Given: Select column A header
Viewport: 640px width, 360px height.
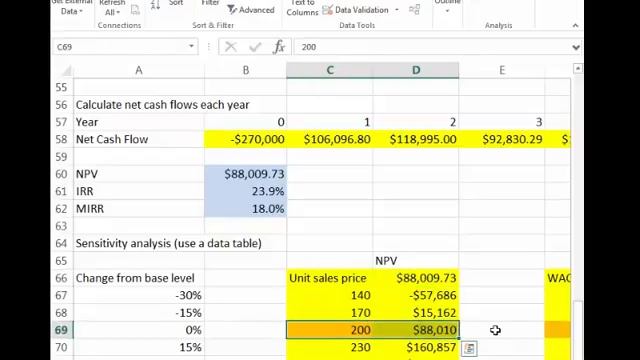Looking at the screenshot, I should [x=139, y=70].
